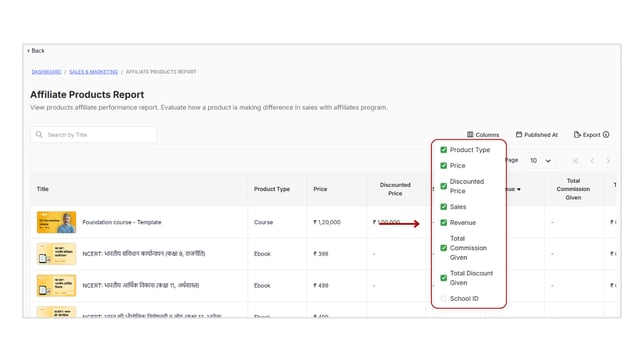Image resolution: width=644 pixels, height=362 pixels.
Task: Go to the next page of results
Action: (608, 161)
